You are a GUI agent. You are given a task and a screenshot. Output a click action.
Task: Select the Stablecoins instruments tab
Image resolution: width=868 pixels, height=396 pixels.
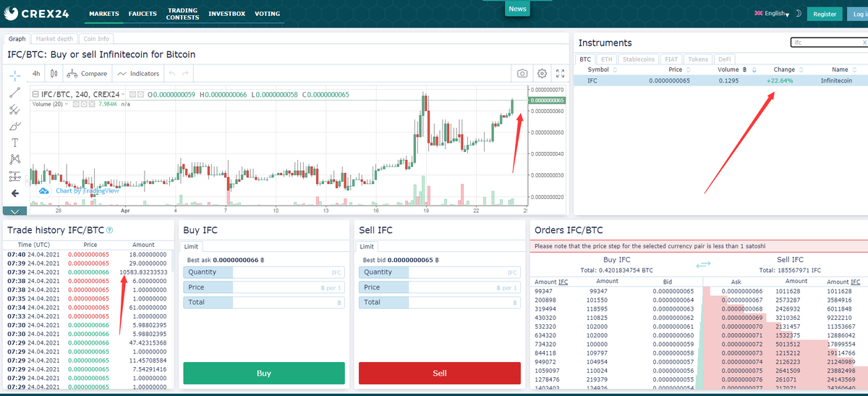(x=639, y=59)
